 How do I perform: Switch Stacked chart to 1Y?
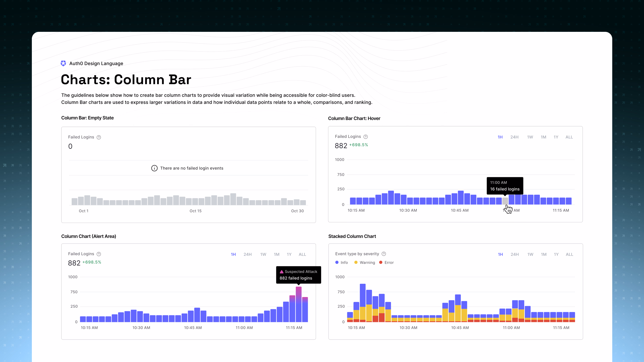[x=556, y=254]
